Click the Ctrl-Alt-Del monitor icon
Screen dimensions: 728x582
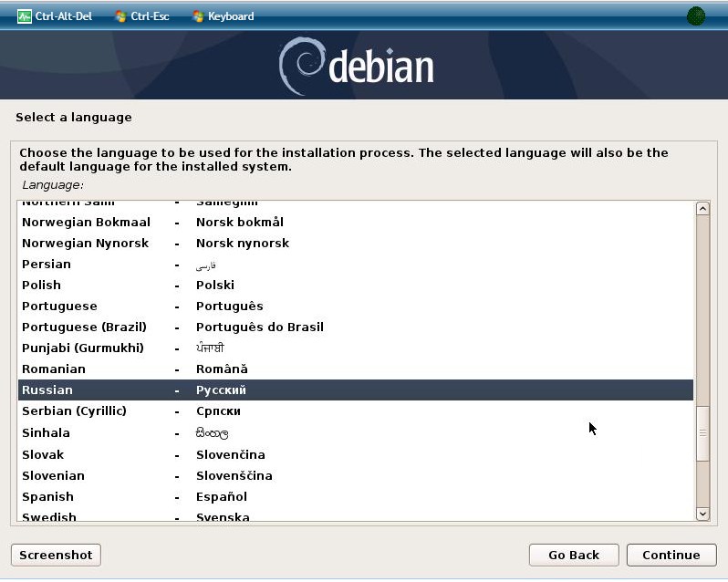pyautogui.click(x=24, y=16)
